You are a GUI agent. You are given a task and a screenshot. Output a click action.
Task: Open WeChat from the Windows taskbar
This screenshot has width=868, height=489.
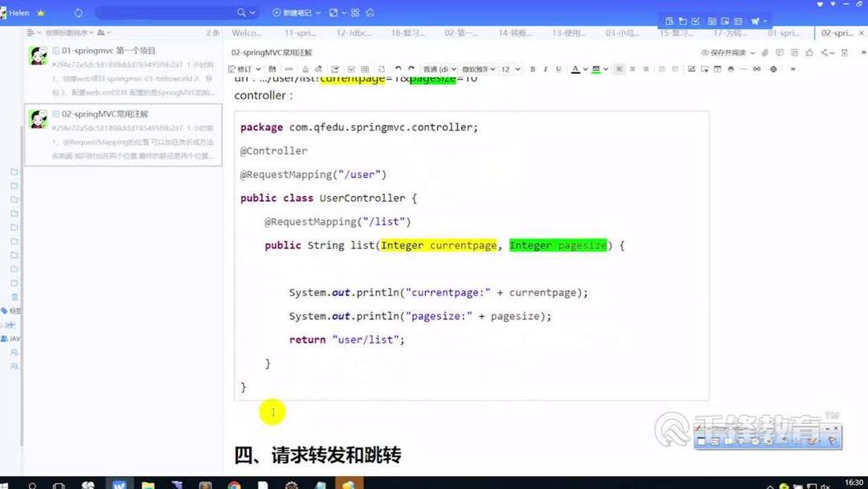(88, 484)
